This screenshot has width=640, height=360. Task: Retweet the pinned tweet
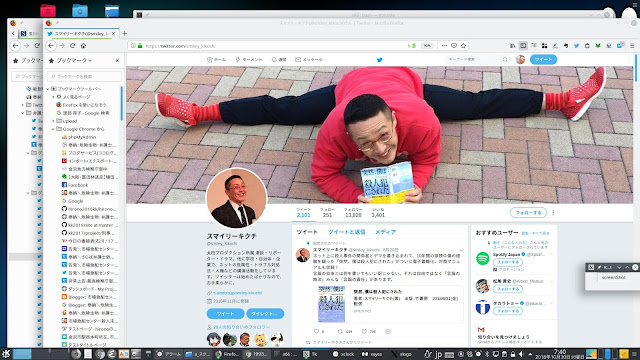pyautogui.click(x=340, y=331)
